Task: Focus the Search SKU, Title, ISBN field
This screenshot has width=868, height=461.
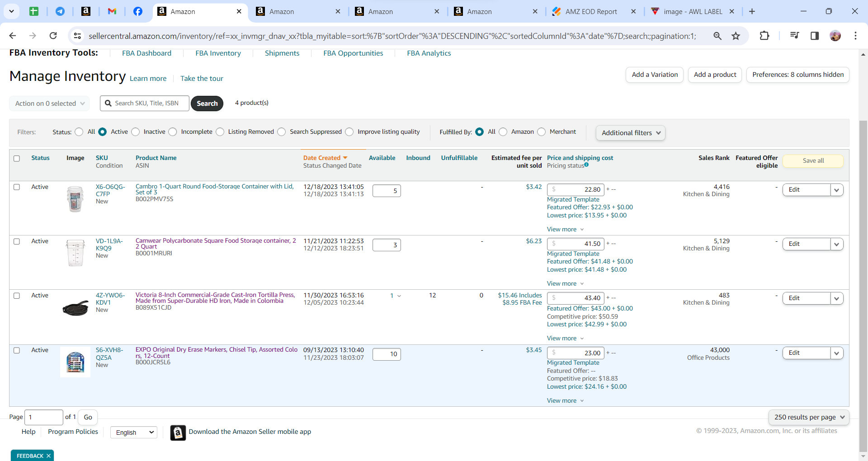Action: [145, 103]
